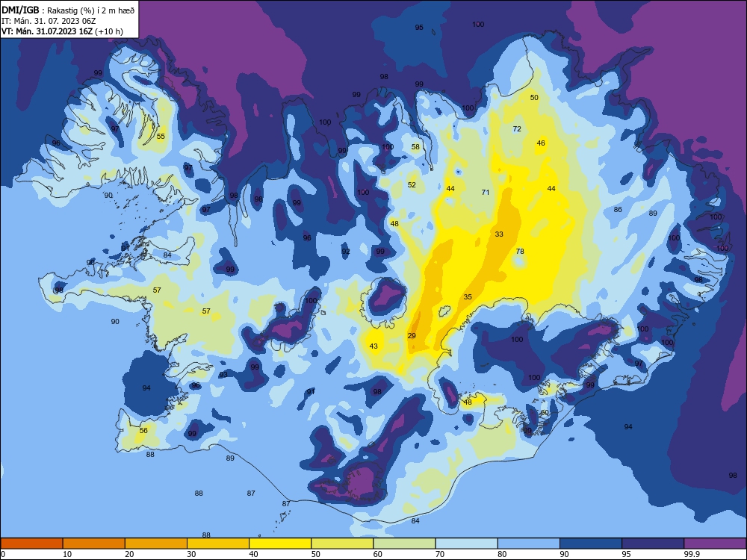Click the humidity value 72 on map
Viewport: 747px width, 560px height.
[x=517, y=129]
